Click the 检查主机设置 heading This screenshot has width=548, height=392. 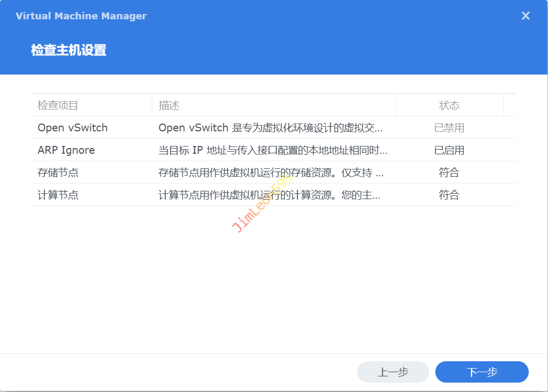tap(69, 50)
